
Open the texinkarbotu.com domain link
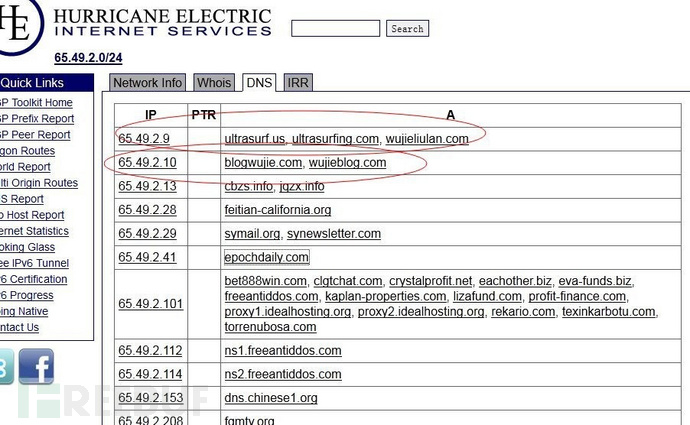pos(609,312)
